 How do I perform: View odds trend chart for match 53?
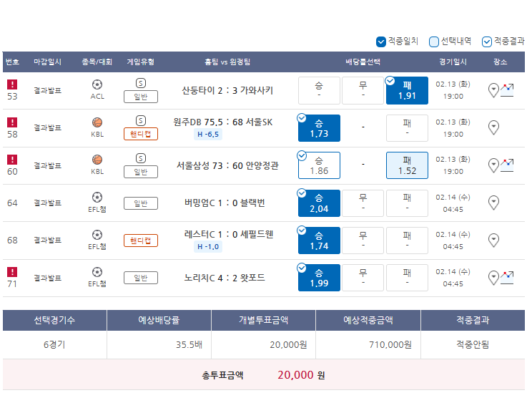coord(507,90)
